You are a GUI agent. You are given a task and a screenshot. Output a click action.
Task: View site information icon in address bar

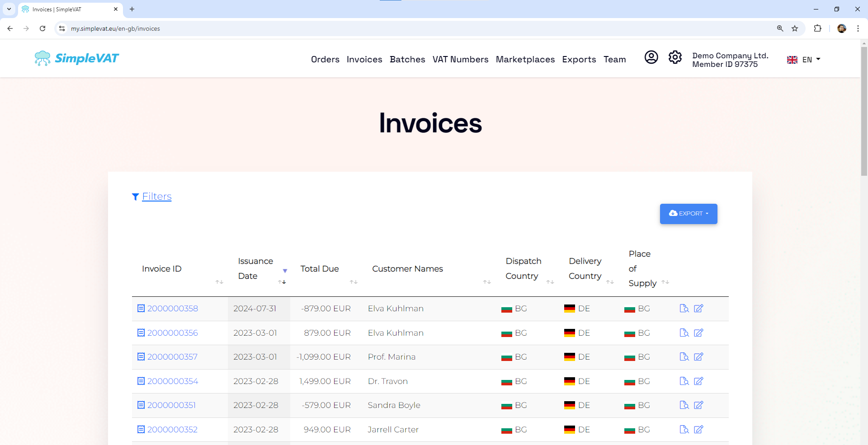coord(62,28)
